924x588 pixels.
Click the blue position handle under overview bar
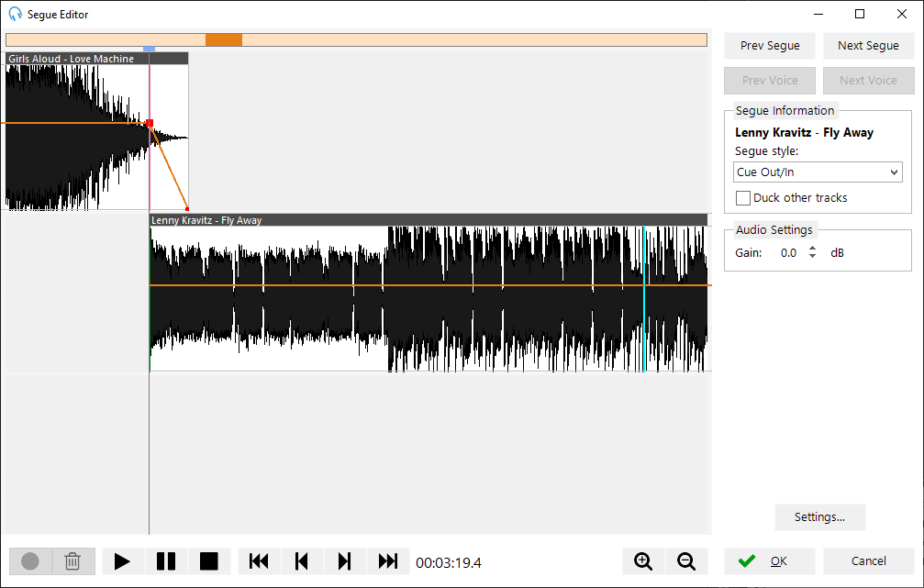(149, 49)
